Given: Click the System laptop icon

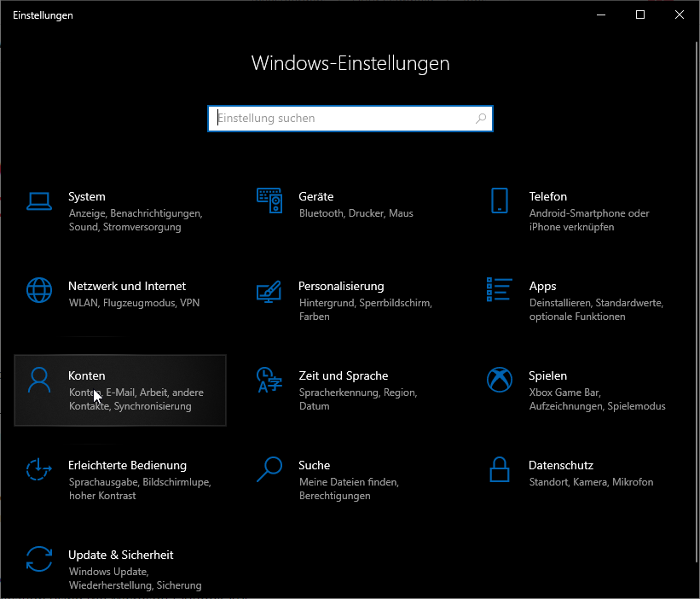Looking at the screenshot, I should pyautogui.click(x=39, y=201).
